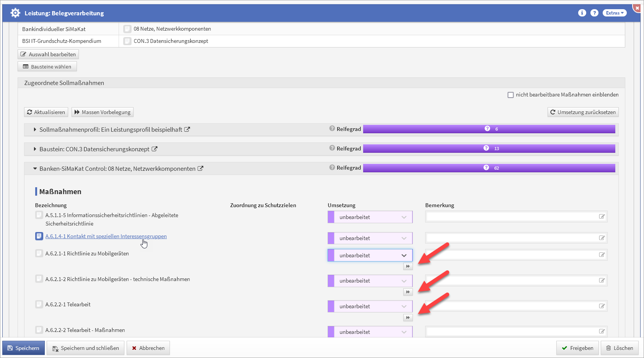The height and width of the screenshot is (358, 644).
Task: Toggle the icon beside A.6.2.2-1 Telearbeit
Action: [39, 304]
